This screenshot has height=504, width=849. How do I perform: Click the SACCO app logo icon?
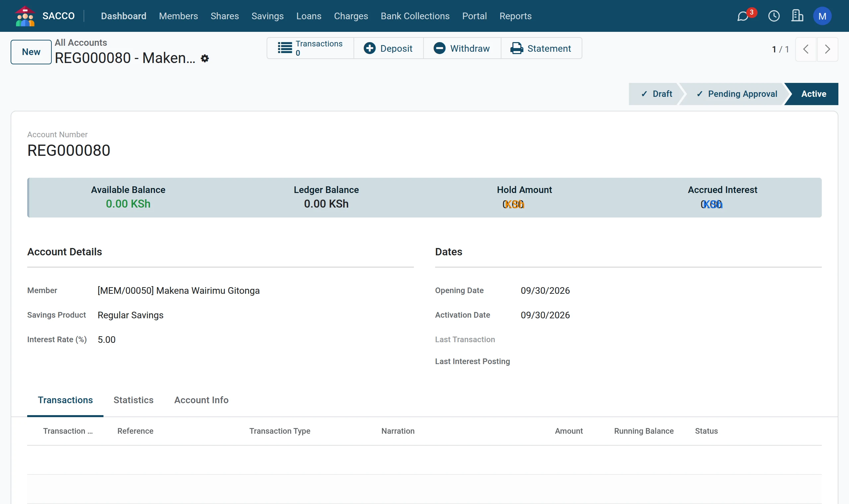click(x=25, y=16)
